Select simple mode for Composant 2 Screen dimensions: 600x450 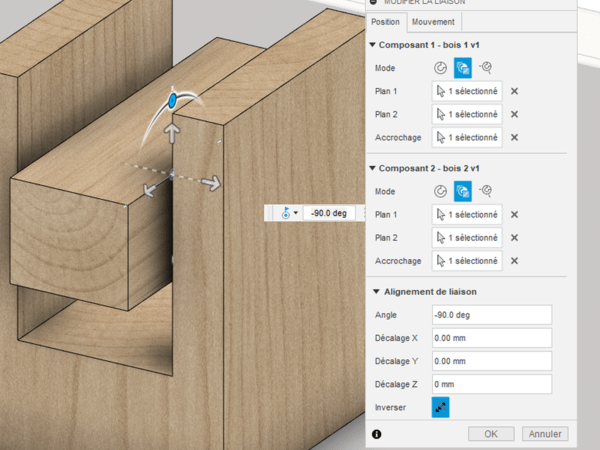click(441, 190)
